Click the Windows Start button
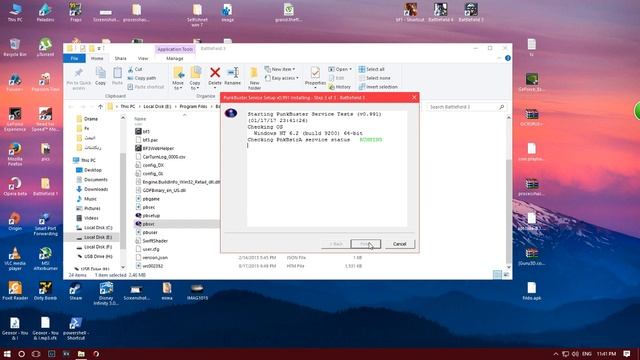This screenshot has width=640, height=360. pyautogui.click(x=7, y=354)
